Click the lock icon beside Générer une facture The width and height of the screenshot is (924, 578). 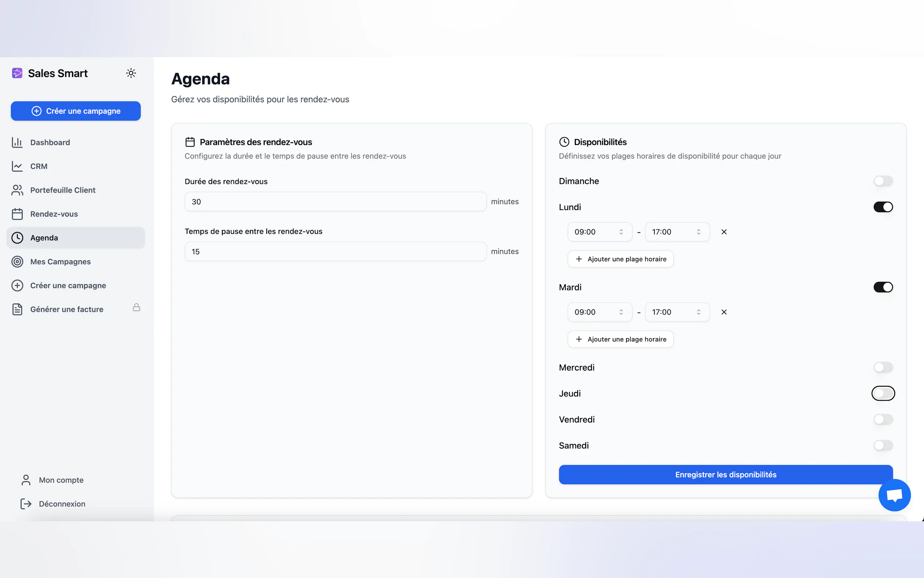click(136, 307)
